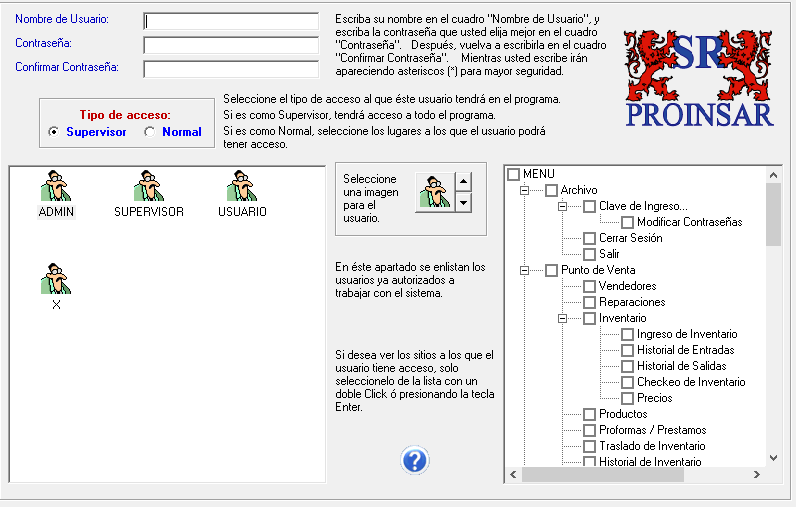Show next user image with down arrow
Viewport: 796px width, 507px height.
pos(463,203)
